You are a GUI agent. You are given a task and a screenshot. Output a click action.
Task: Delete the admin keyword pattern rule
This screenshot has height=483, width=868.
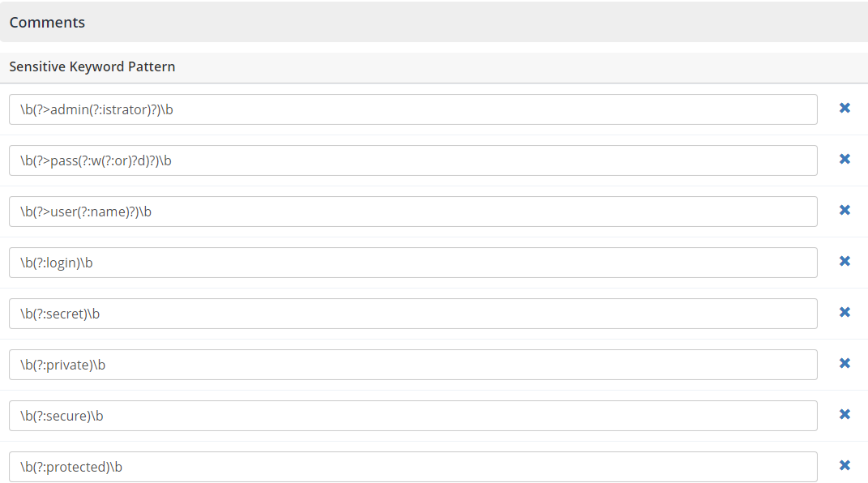coord(844,107)
